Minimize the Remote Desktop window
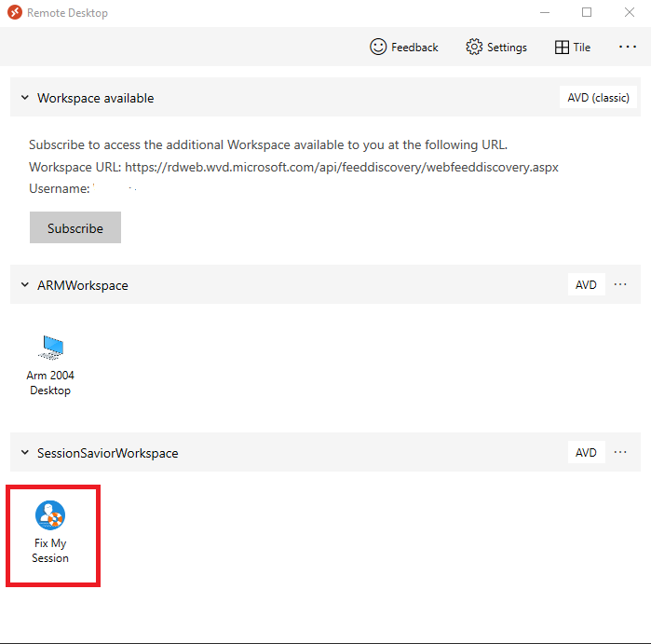651x644 pixels. coord(544,13)
